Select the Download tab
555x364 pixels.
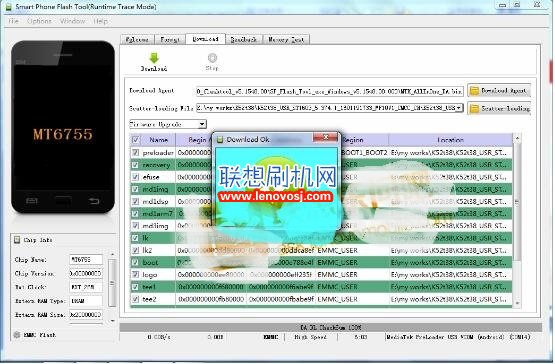pos(205,39)
